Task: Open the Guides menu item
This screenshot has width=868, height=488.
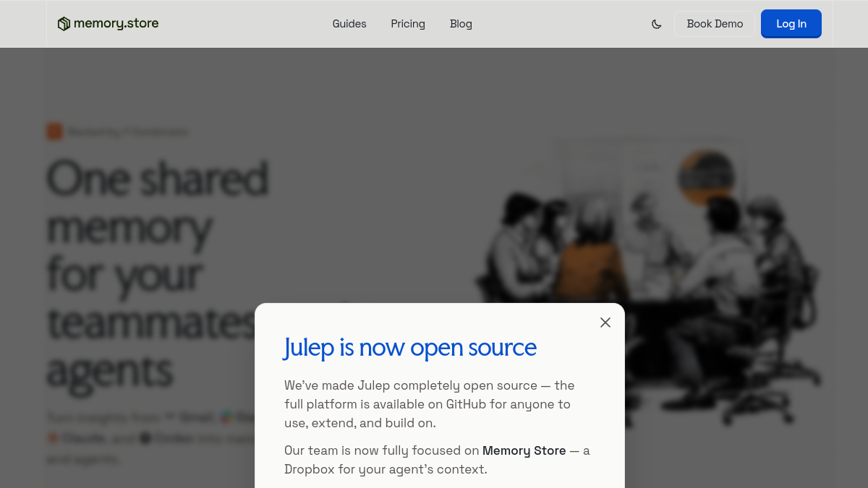Action: coord(349,24)
